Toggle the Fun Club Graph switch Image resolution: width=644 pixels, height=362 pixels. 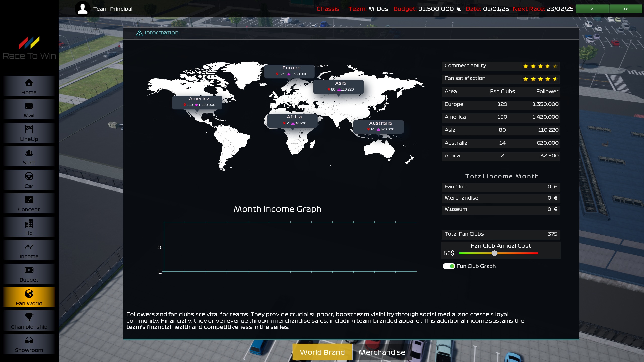(x=449, y=266)
